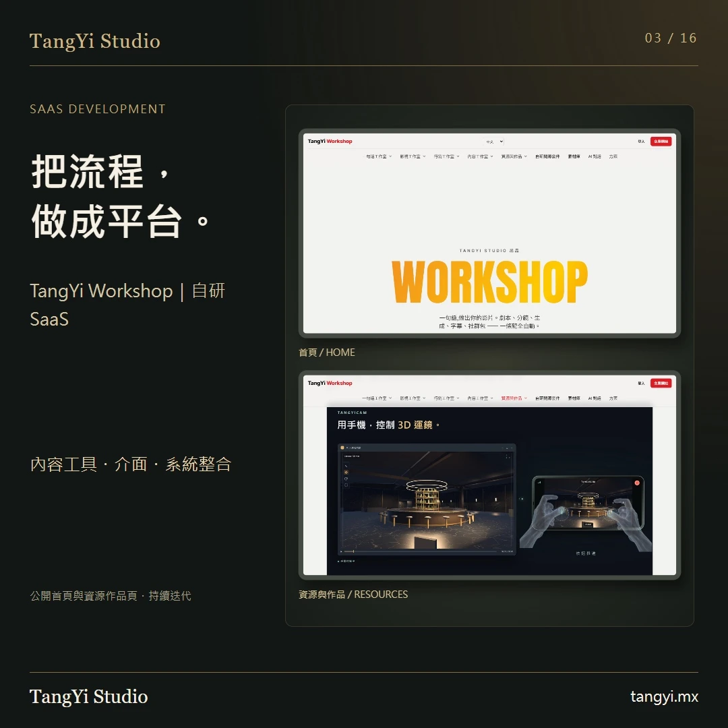Image resolution: width=728 pixels, height=728 pixels.
Task: Click 內容工具 · 介面 · 系統整合 text
Action: 131,464
